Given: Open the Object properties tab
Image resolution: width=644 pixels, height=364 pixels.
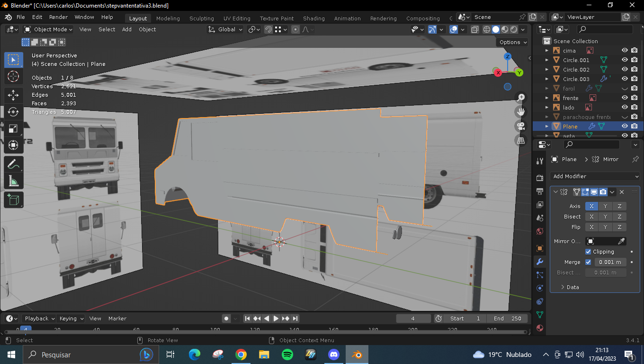Looking at the screenshot, I should pos(539,248).
